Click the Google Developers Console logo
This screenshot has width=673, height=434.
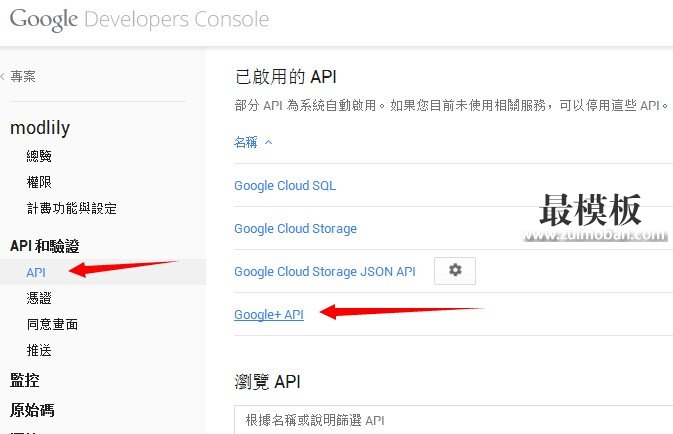tap(139, 19)
